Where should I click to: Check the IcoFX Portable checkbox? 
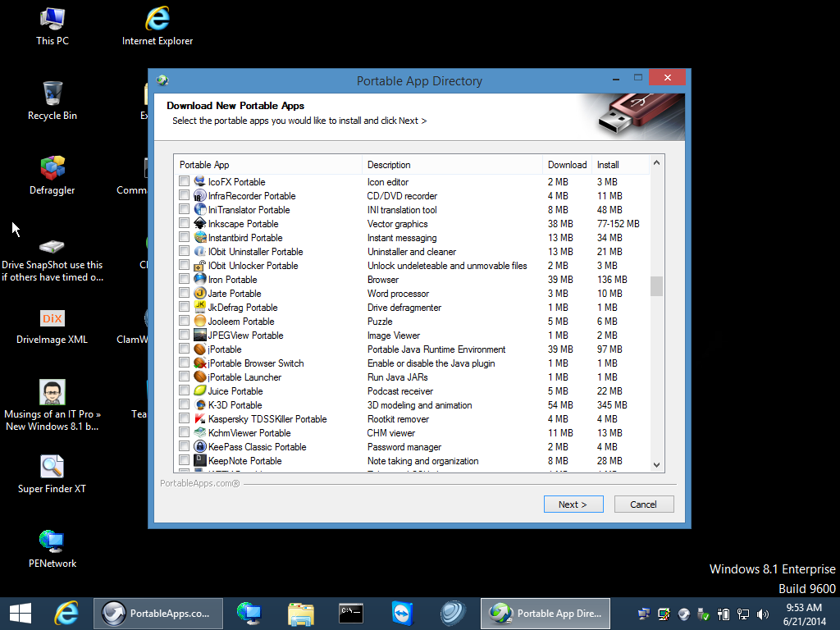coord(185,181)
